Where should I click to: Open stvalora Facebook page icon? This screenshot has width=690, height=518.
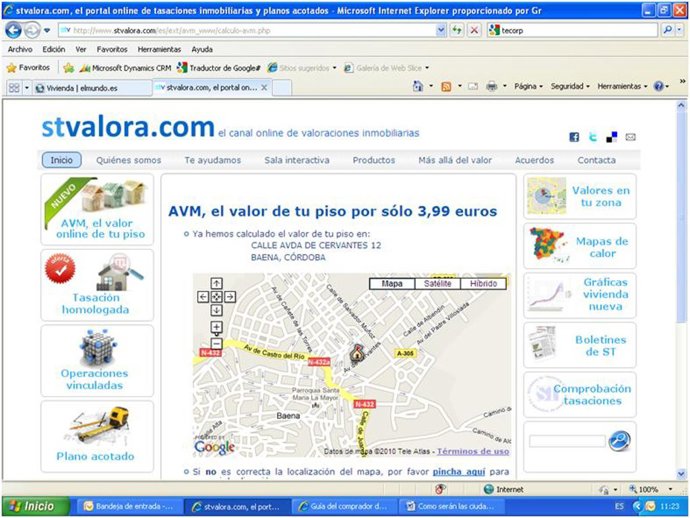[x=574, y=137]
